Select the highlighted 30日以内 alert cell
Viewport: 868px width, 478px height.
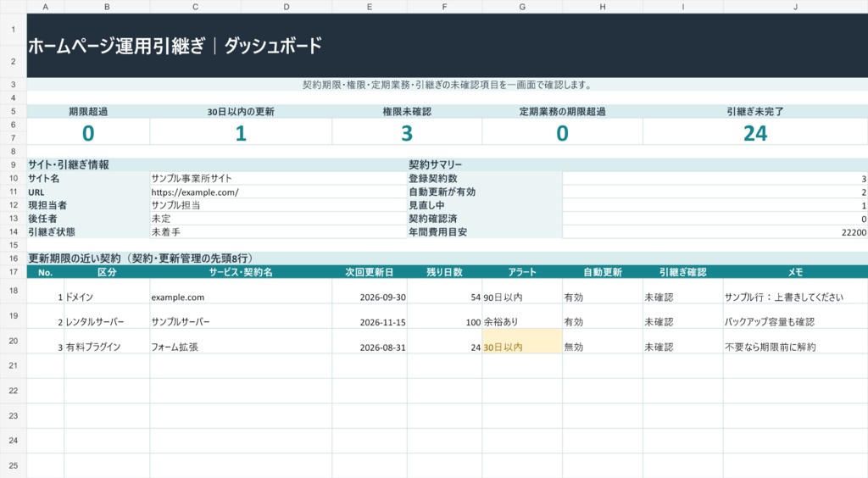pos(522,341)
